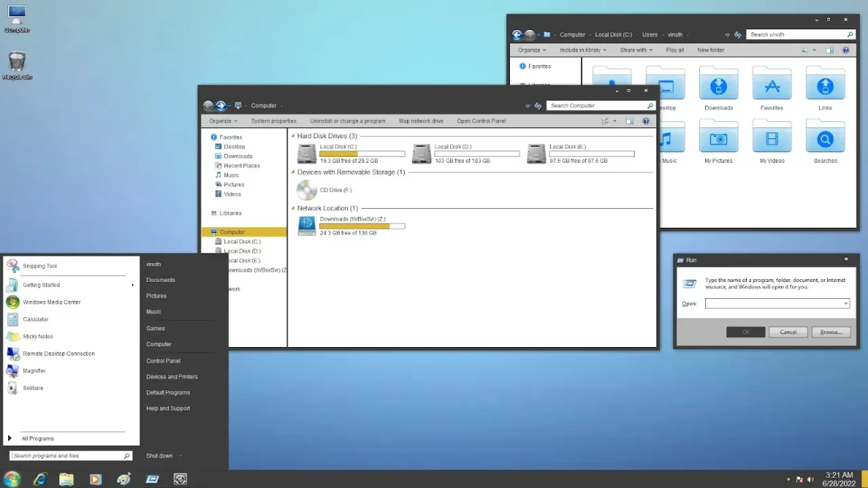
Task: Click the Start orb button
Action: tap(12, 479)
